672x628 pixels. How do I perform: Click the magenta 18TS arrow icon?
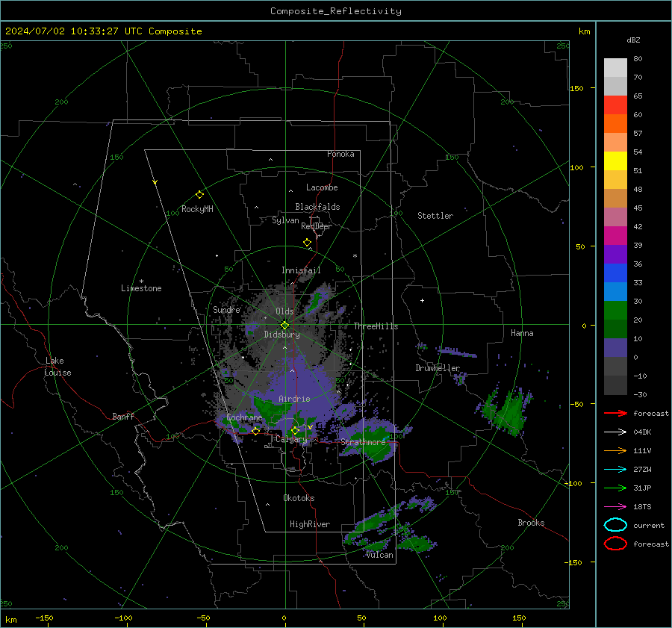point(615,507)
